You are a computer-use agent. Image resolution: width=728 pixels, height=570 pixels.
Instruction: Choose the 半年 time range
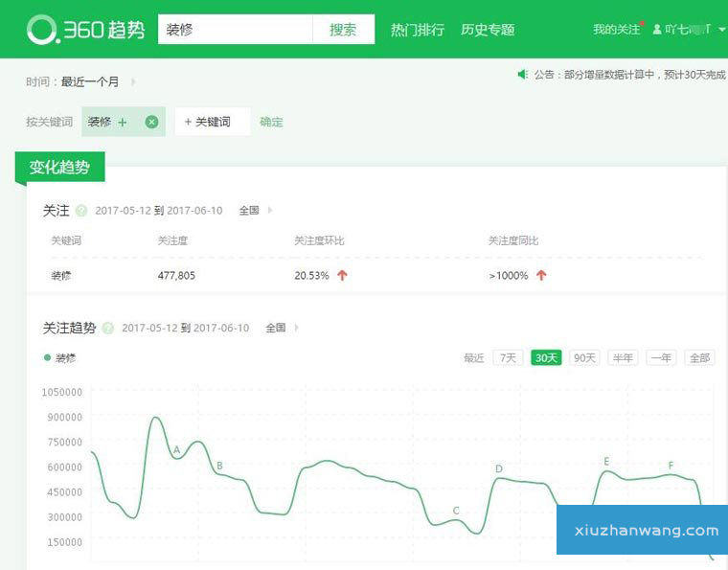click(x=623, y=357)
